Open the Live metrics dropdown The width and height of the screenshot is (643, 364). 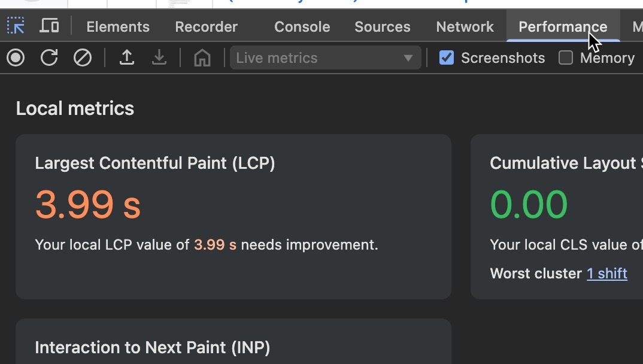325,57
